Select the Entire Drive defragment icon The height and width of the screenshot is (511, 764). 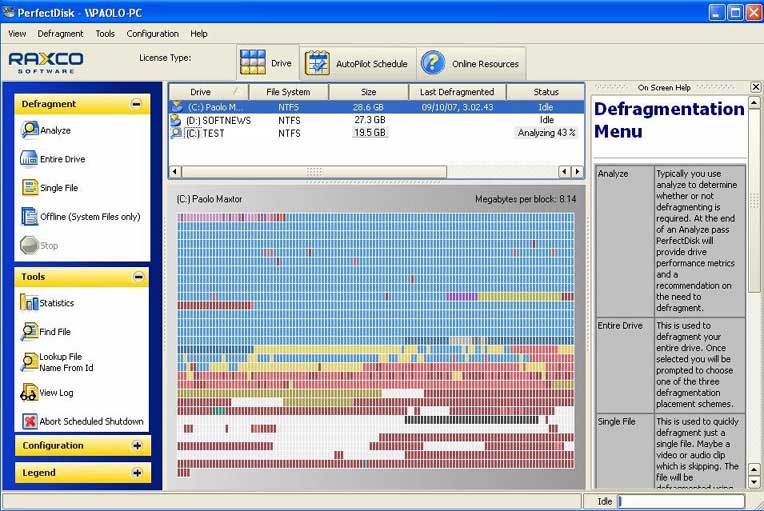[30, 159]
